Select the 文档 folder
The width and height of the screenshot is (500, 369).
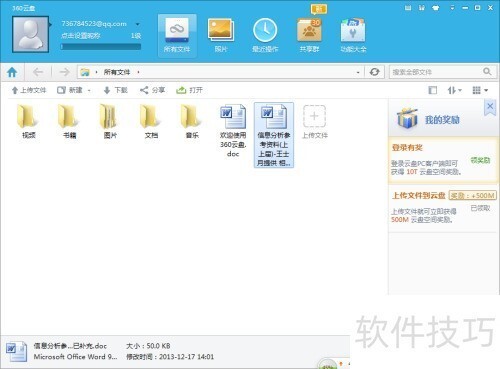pos(151,121)
